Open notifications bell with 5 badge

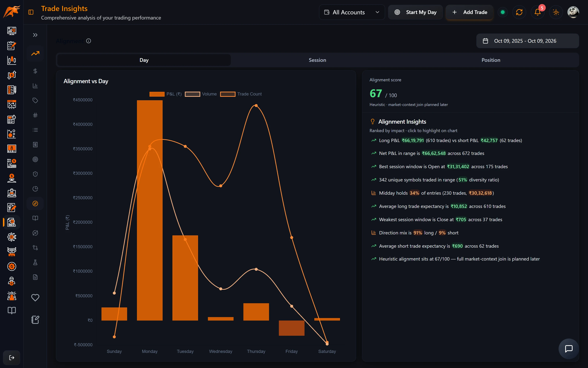pyautogui.click(x=538, y=12)
